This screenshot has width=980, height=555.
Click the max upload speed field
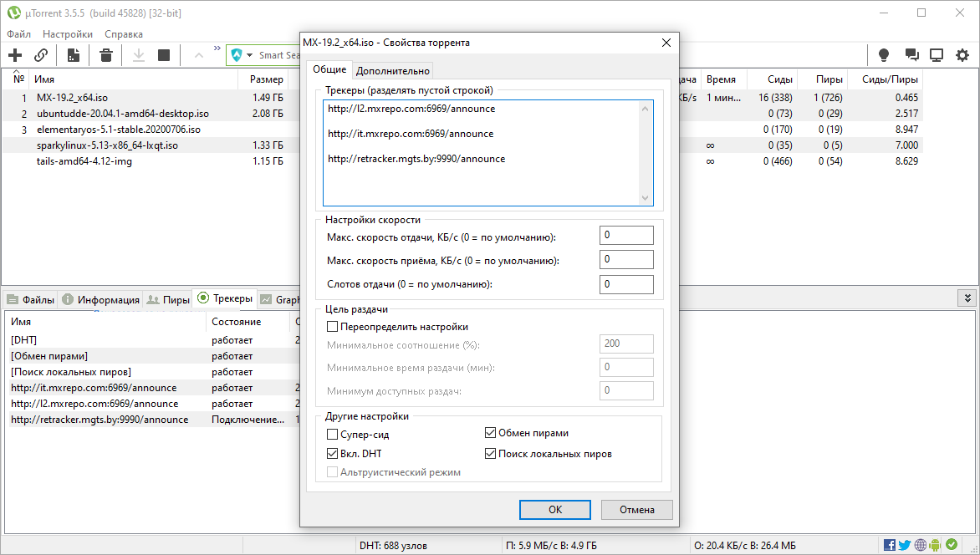pyautogui.click(x=626, y=235)
